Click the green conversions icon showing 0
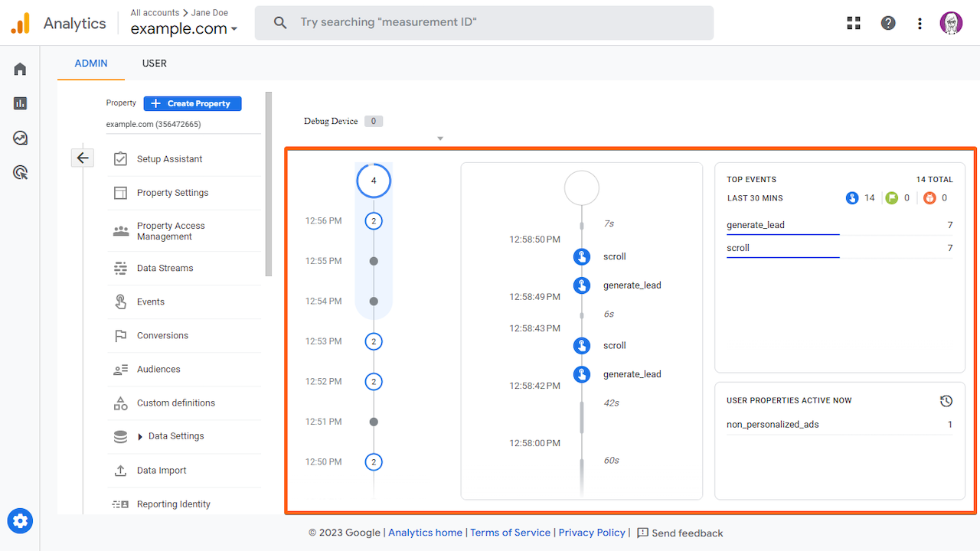 click(892, 197)
